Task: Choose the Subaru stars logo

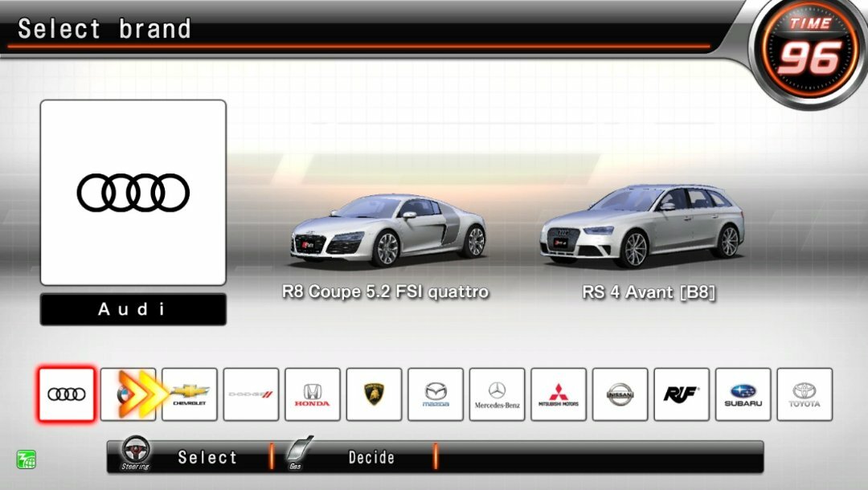Action: pyautogui.click(x=744, y=394)
